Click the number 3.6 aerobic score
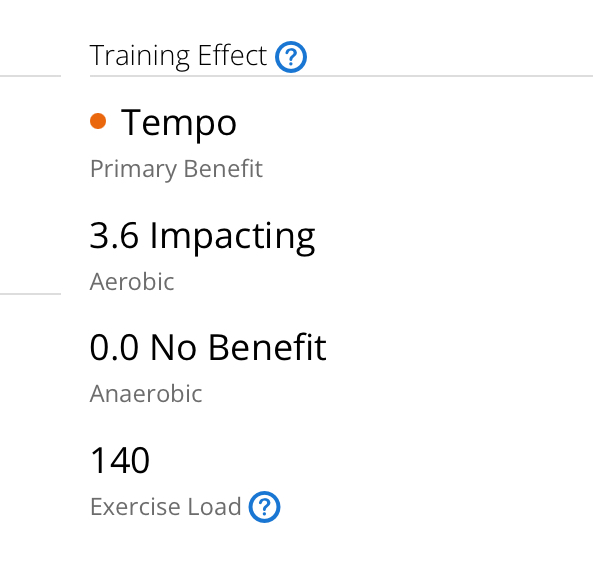The image size is (593, 561). click(x=114, y=236)
